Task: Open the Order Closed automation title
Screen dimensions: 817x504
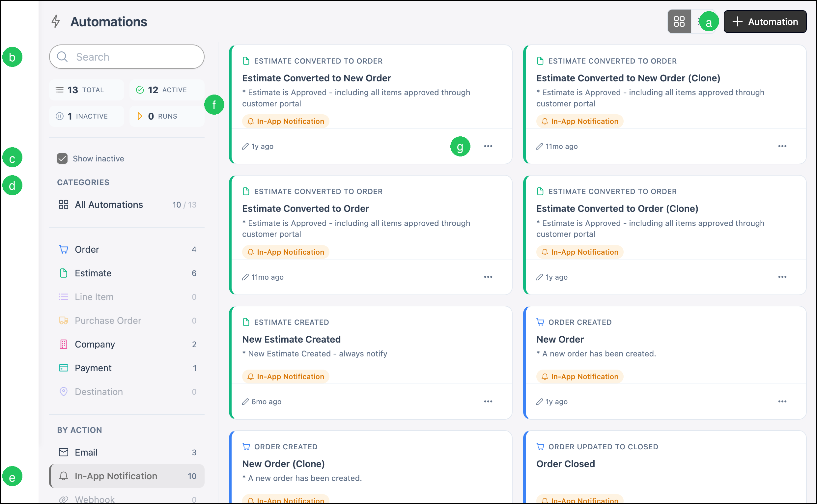Action: (x=565, y=464)
